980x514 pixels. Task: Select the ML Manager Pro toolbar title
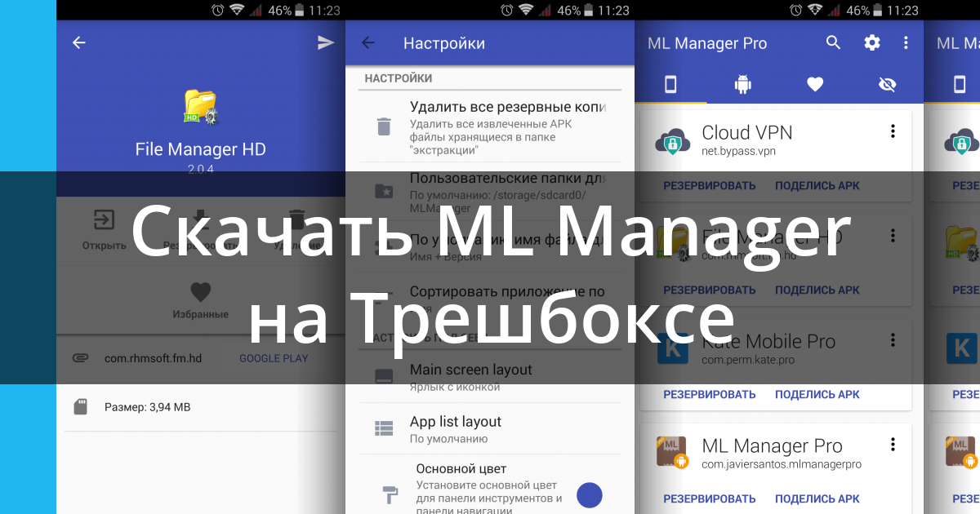pos(707,43)
